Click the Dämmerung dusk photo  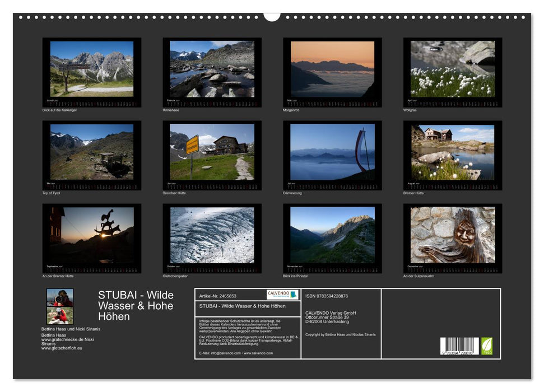(332, 156)
